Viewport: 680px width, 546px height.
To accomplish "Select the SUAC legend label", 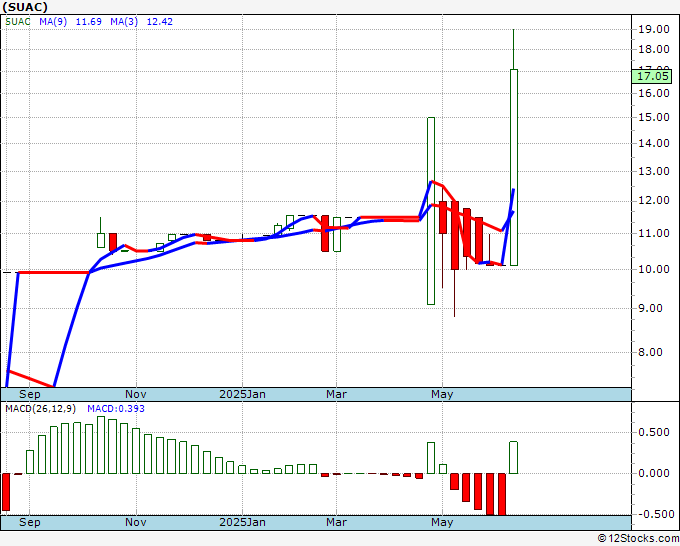I will (18, 22).
